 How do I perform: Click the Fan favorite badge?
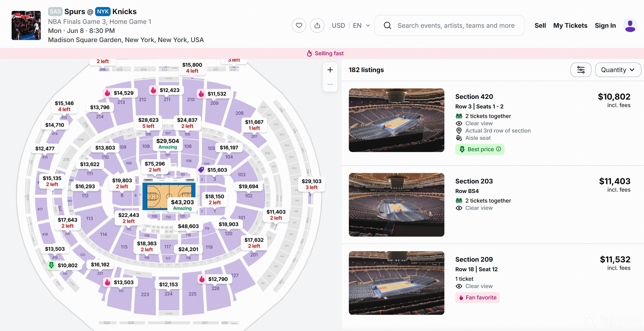click(477, 298)
